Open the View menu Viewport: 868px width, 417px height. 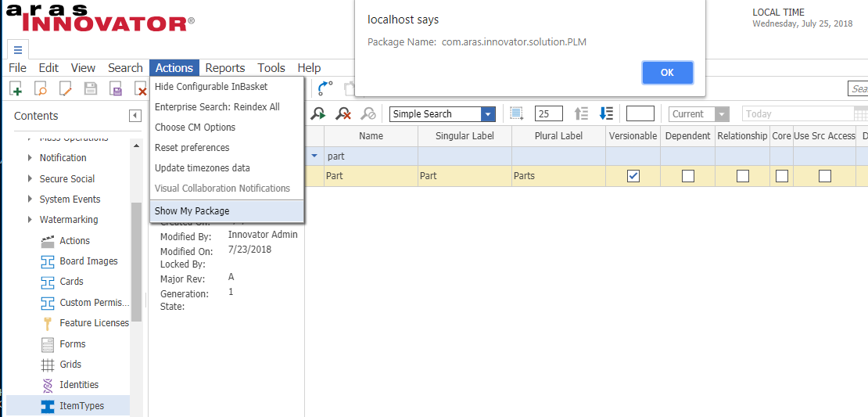click(83, 68)
